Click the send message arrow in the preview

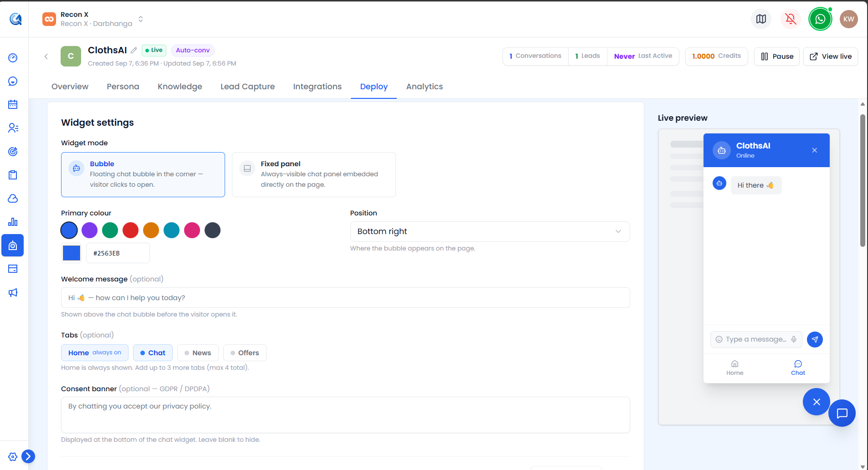(x=815, y=339)
